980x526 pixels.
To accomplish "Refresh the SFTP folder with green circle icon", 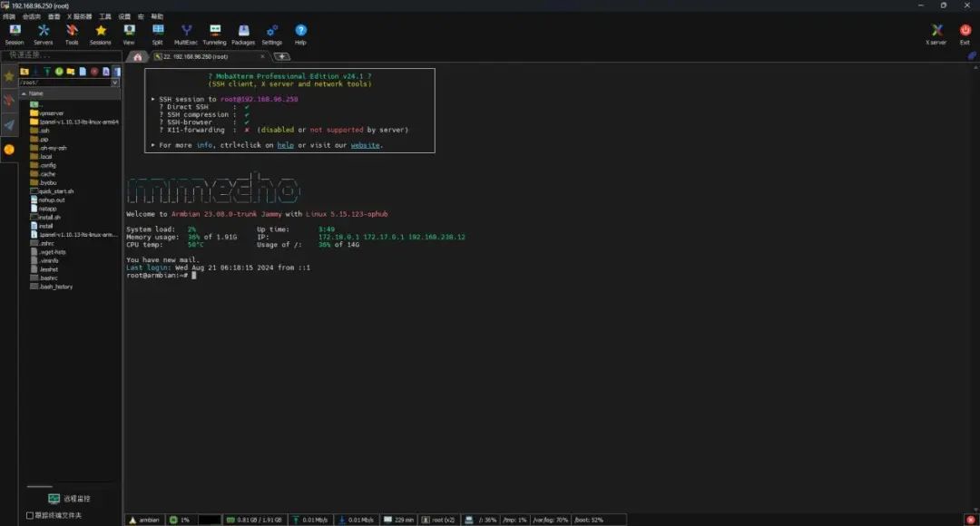I will (59, 72).
